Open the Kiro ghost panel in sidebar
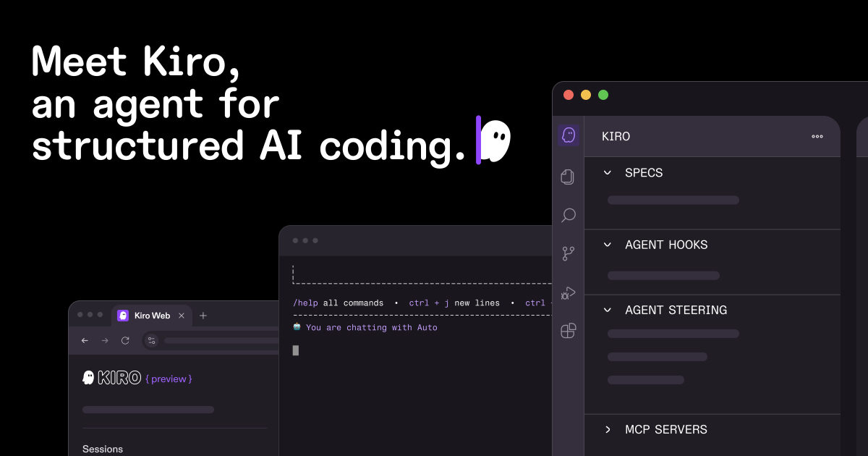 [x=569, y=135]
